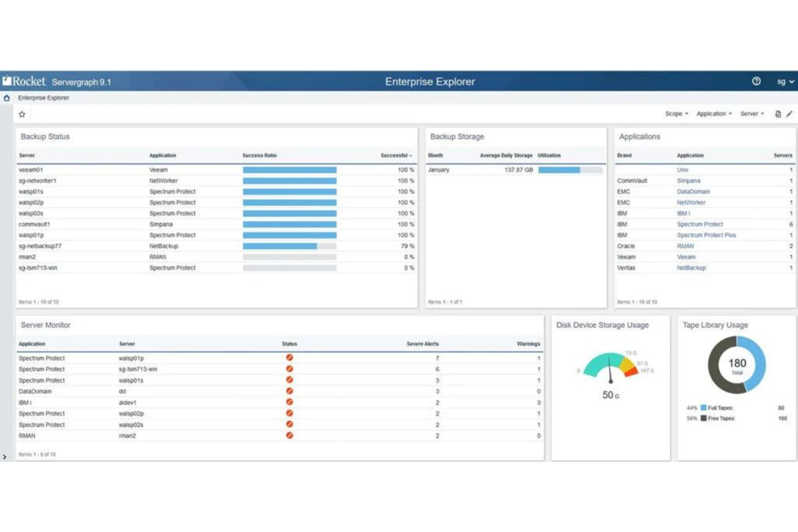
Task: Select the pencil edit dashboard icon
Action: tap(789, 114)
